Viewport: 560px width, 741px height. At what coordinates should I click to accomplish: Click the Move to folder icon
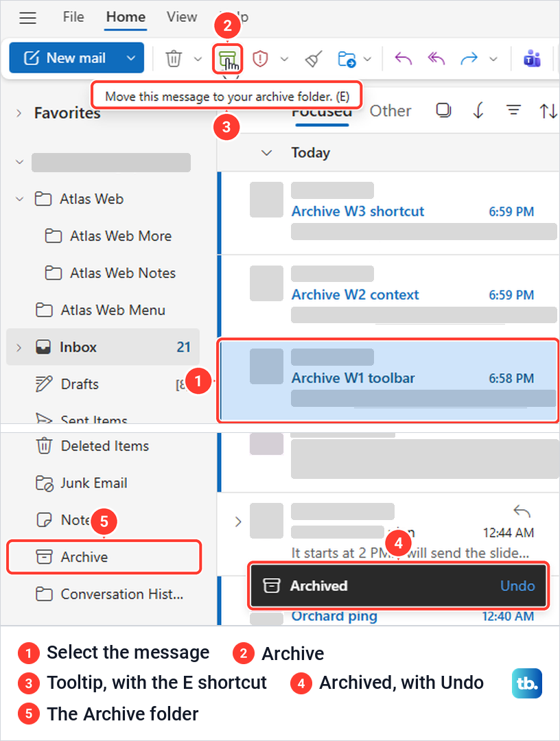(x=347, y=59)
